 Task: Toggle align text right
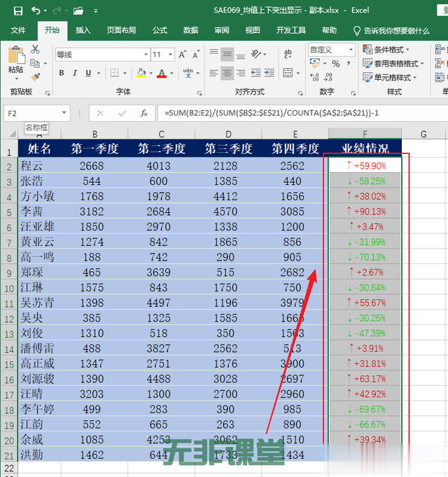241,73
